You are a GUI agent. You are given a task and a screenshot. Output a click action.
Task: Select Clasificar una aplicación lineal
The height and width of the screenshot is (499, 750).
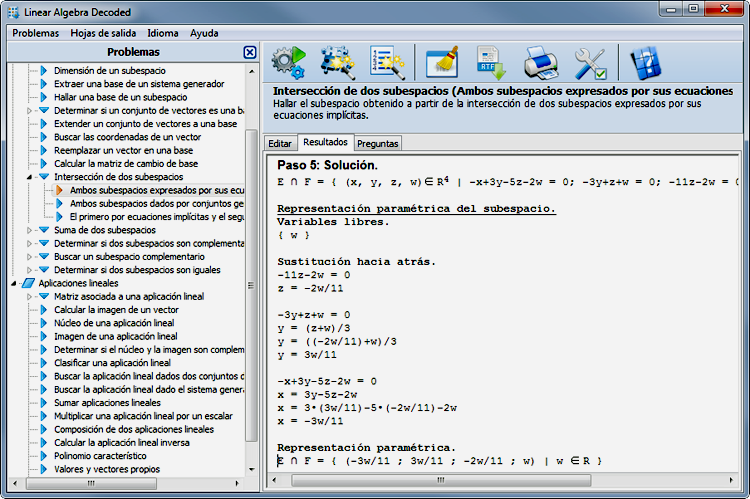coord(112,363)
